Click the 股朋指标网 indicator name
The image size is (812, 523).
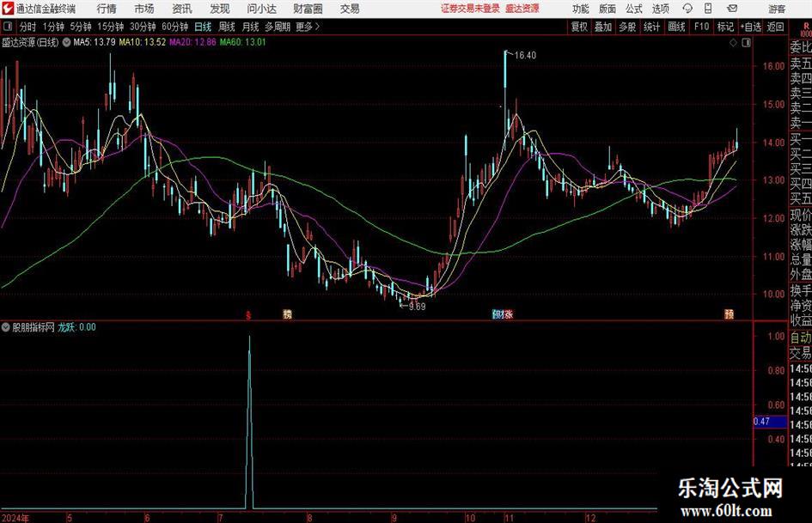coord(34,327)
